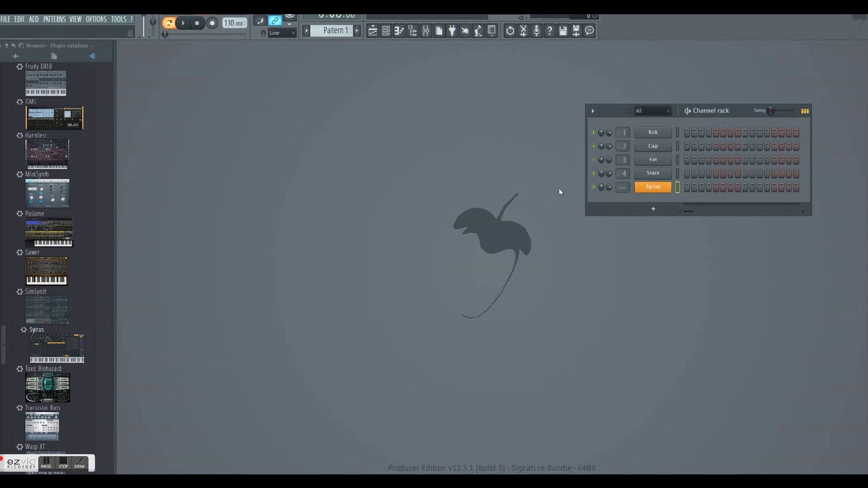Mute the Clap channel green LED

tap(593, 146)
